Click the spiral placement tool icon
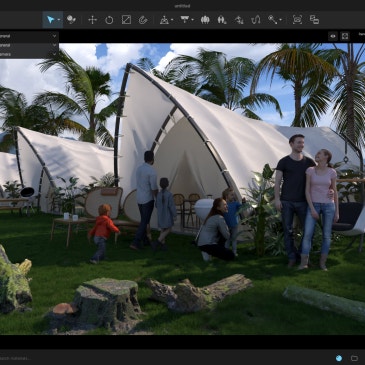Image resolution: width=365 pixels, height=365 pixels. (143, 20)
